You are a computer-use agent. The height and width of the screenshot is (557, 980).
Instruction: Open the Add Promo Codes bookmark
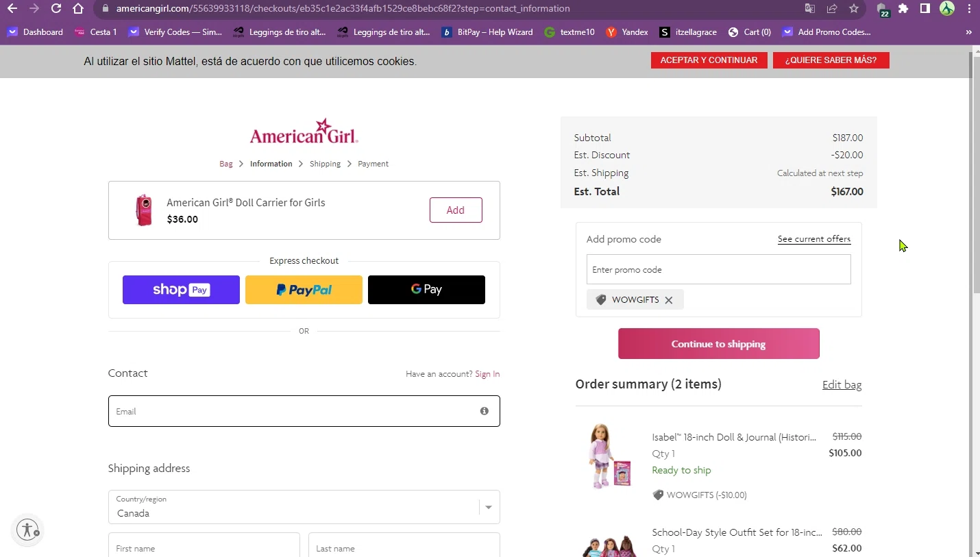point(826,32)
